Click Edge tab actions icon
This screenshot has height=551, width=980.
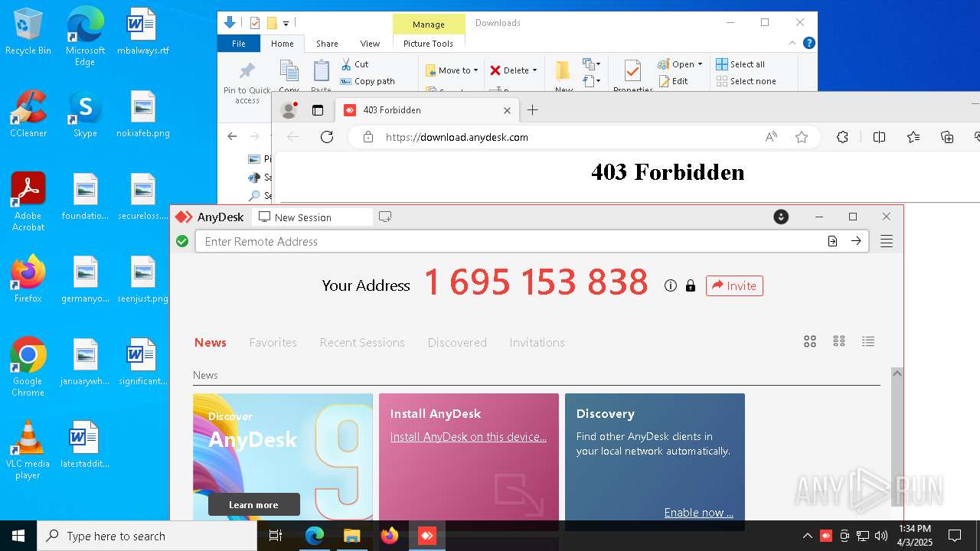click(x=318, y=110)
